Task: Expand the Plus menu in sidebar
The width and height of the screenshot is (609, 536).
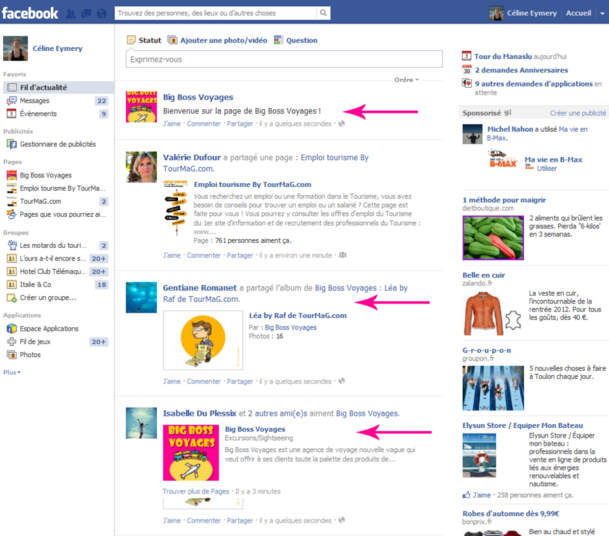Action: [12, 372]
